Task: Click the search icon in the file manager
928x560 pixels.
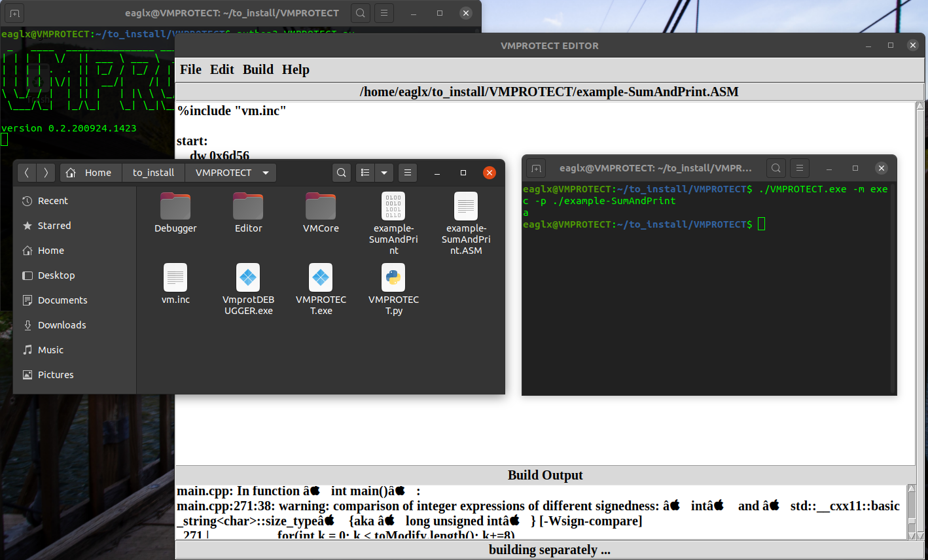Action: click(342, 173)
